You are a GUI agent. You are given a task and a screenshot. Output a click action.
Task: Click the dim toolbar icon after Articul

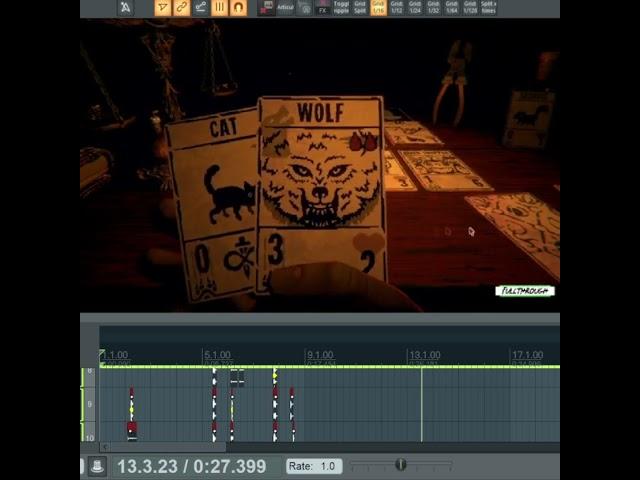click(x=304, y=8)
